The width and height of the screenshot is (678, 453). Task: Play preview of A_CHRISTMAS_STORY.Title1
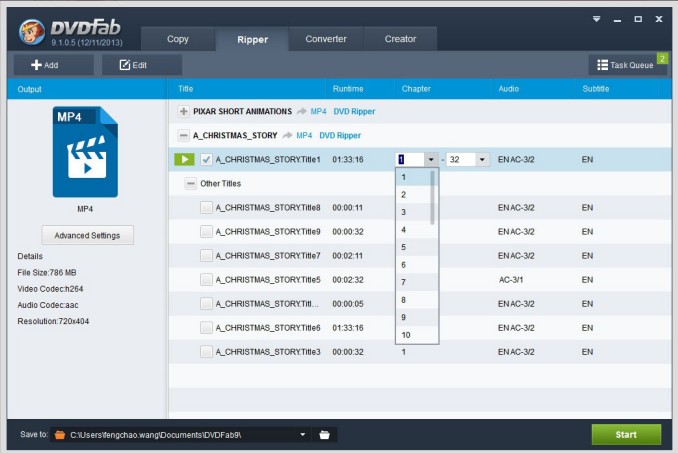[185, 160]
